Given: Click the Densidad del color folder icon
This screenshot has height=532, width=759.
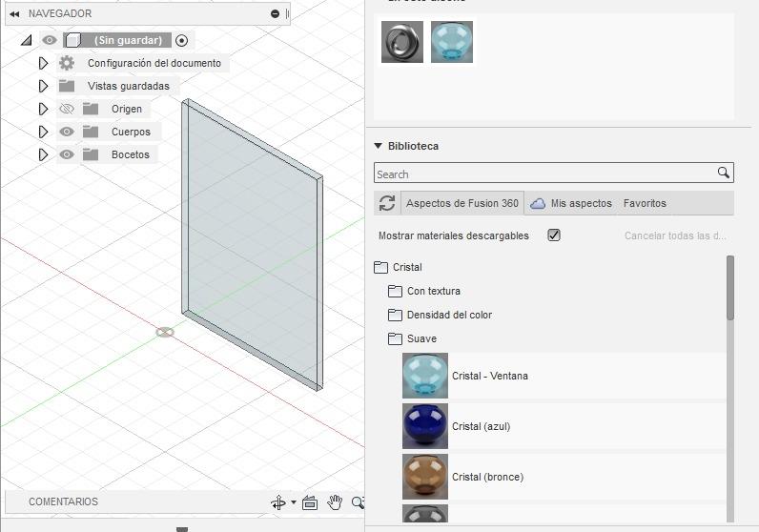Looking at the screenshot, I should 395,315.
